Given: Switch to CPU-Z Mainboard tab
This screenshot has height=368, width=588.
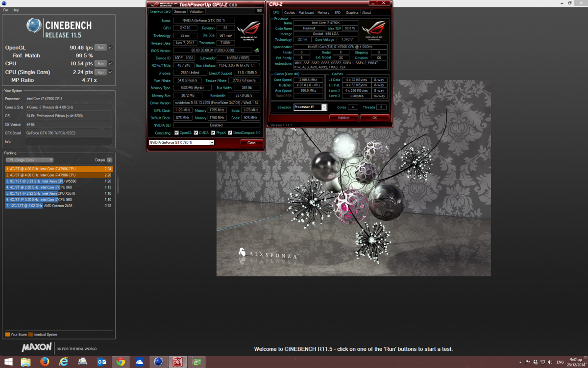Looking at the screenshot, I should pyautogui.click(x=306, y=12).
